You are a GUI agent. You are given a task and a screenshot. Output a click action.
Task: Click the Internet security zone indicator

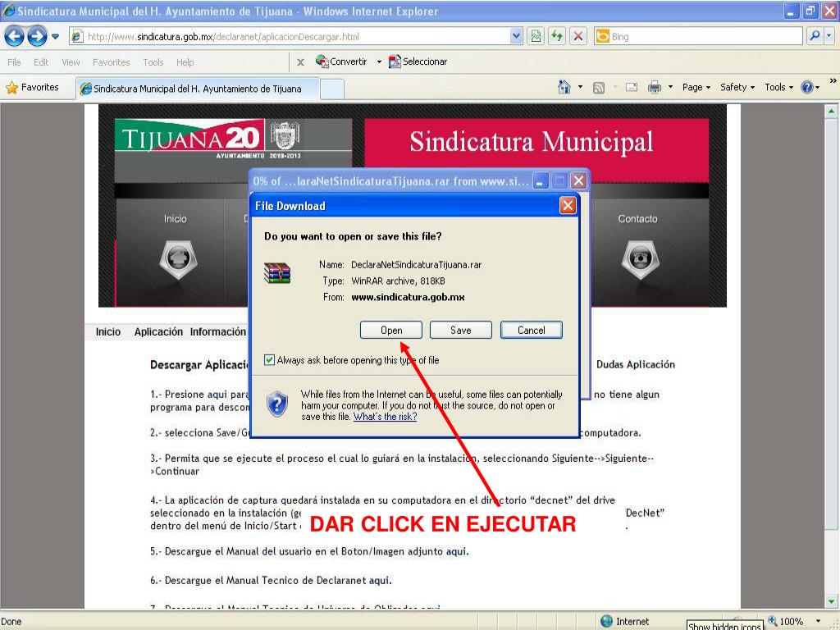click(x=624, y=622)
